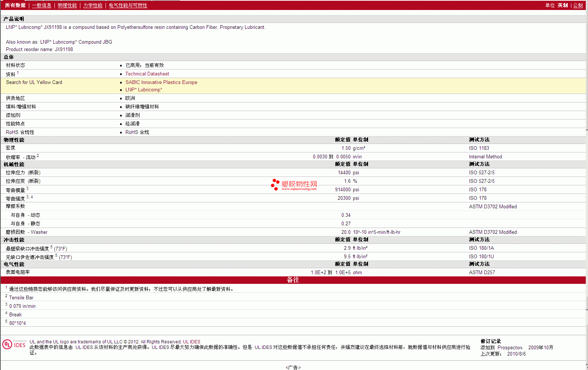Viewport: 588px width, 370px height.
Task: Click footnote 3 beside 弯曲模量
Action: [x=27, y=189]
